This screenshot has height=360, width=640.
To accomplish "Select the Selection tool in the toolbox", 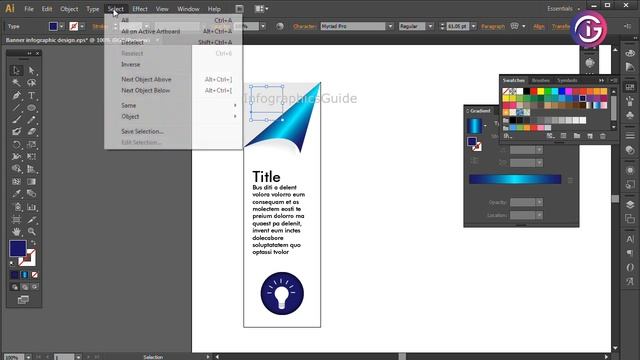I will [16, 70].
